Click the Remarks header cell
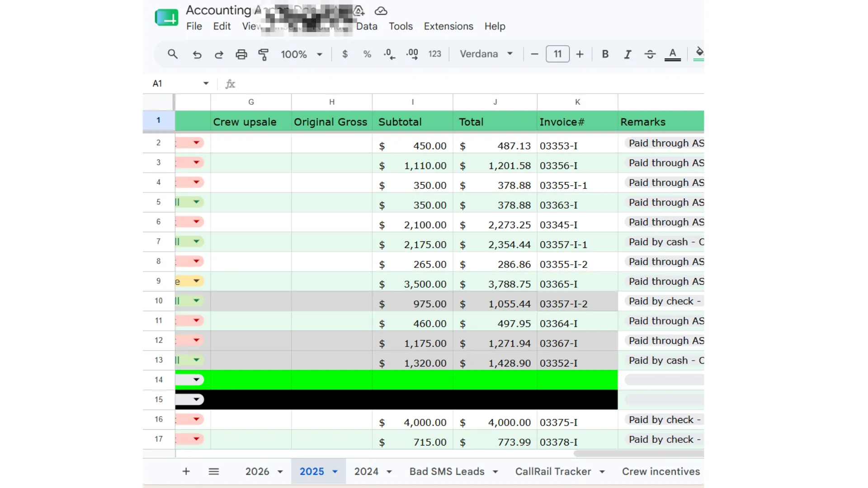This screenshot has height=488, width=868. 661,122
